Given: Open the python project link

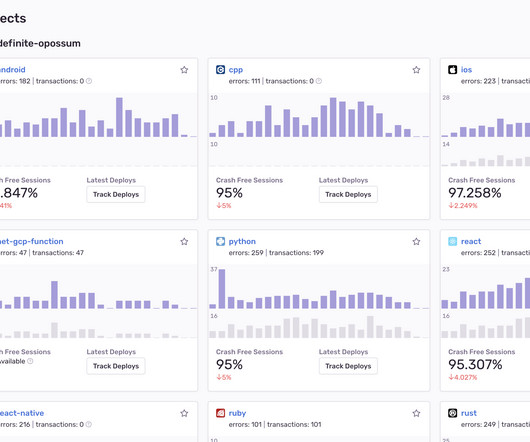Looking at the screenshot, I should [x=242, y=241].
